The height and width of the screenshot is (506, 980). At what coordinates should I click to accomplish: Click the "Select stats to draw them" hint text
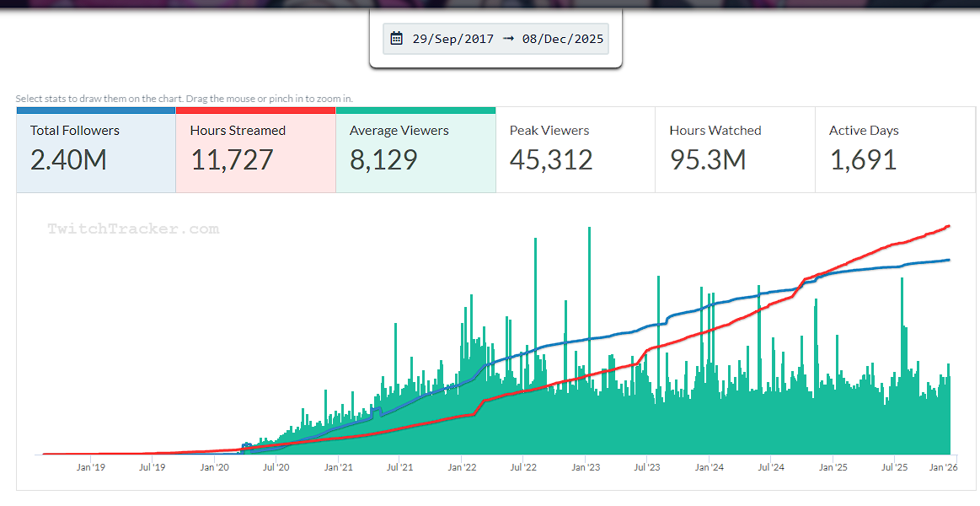pos(184,99)
